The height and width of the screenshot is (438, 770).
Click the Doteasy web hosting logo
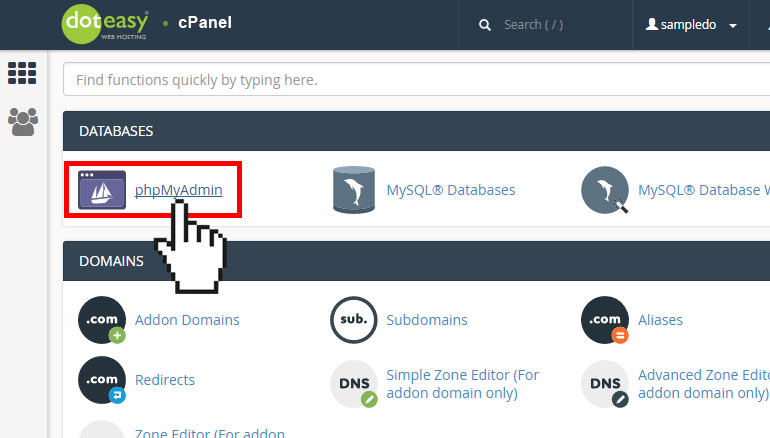[105, 24]
